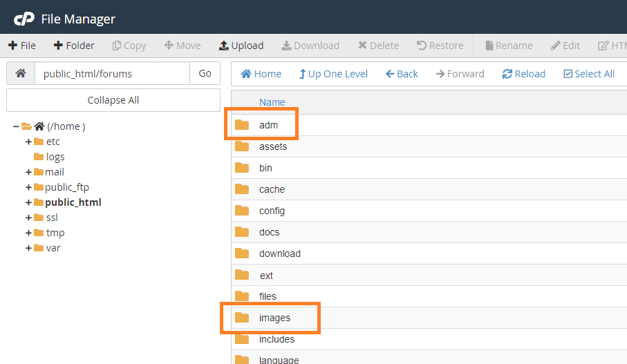This screenshot has width=627, height=364.
Task: Sort by the Name column header
Action: click(272, 102)
